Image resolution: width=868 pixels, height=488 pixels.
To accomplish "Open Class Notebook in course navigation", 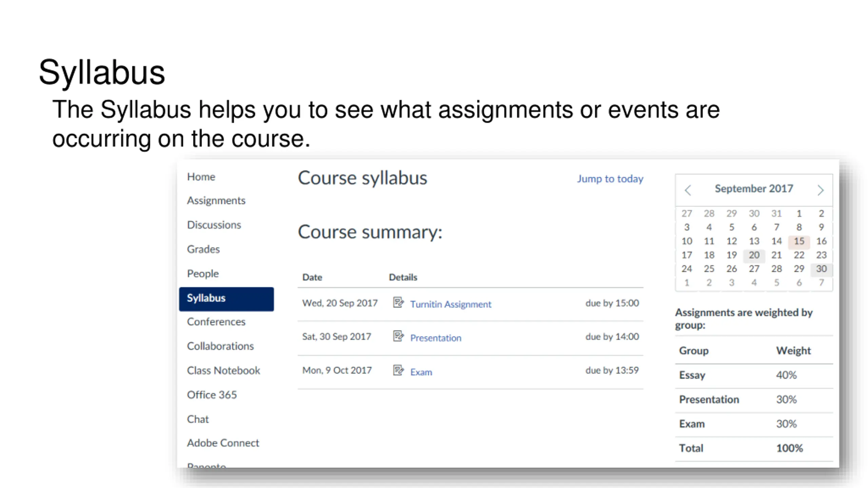I will click(223, 370).
